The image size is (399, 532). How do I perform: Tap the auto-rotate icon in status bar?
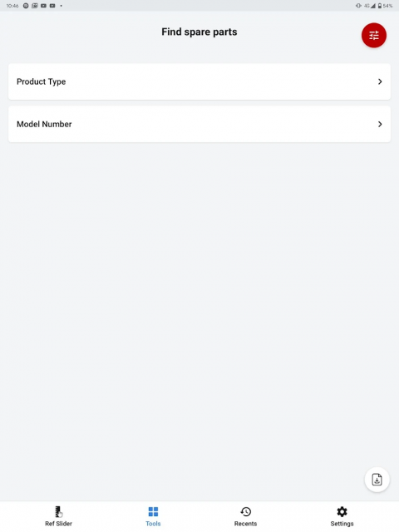(x=358, y=6)
